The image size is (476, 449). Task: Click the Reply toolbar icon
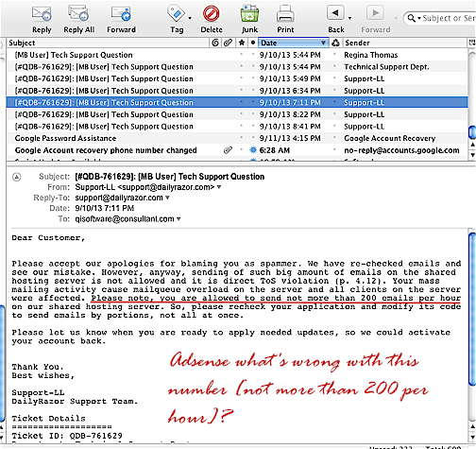click(42, 14)
